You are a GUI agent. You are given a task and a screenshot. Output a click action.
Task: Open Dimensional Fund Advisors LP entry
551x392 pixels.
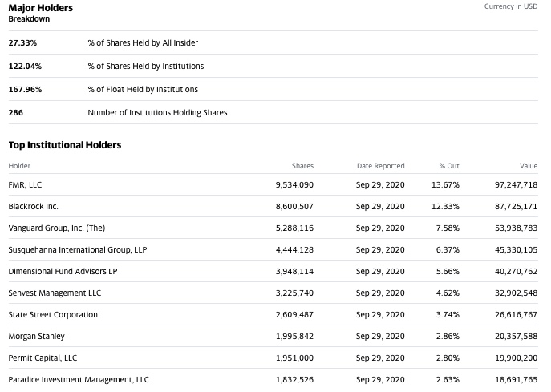point(63,272)
